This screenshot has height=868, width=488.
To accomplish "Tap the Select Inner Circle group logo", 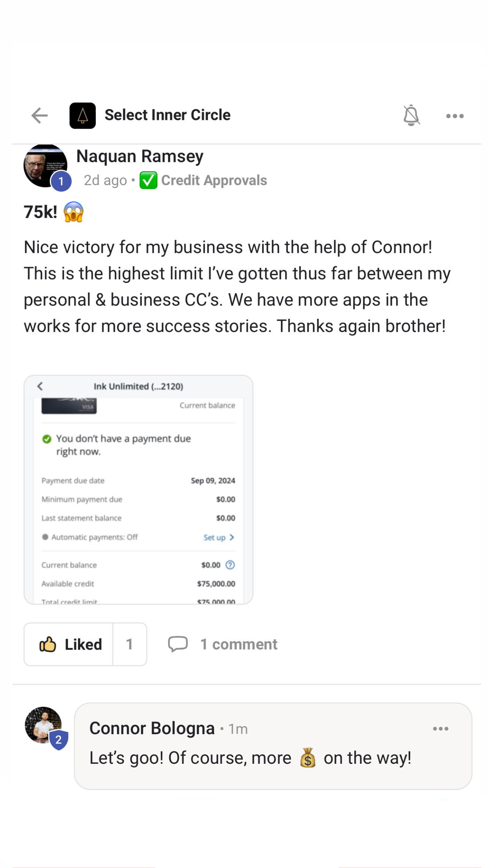I will (x=82, y=116).
